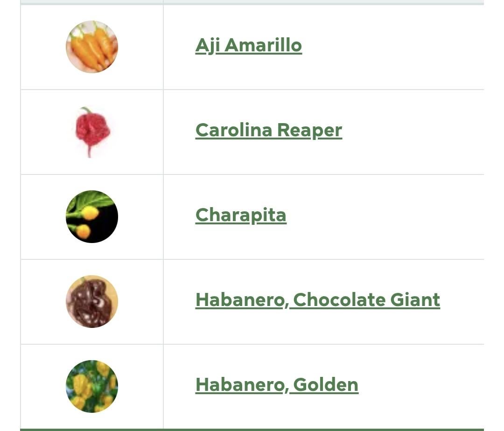The height and width of the screenshot is (431, 504).
Task: Select the Chocolate Giant Habanero thumbnail
Action: [x=92, y=301]
